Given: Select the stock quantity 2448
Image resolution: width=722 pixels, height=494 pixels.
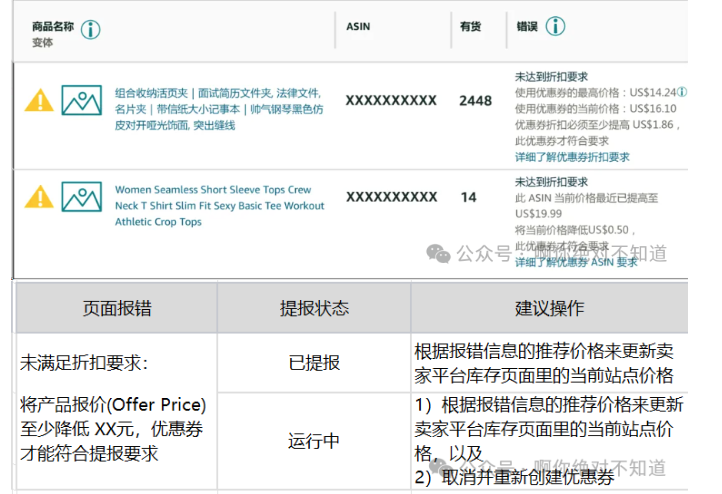Looking at the screenshot, I should point(475,101).
